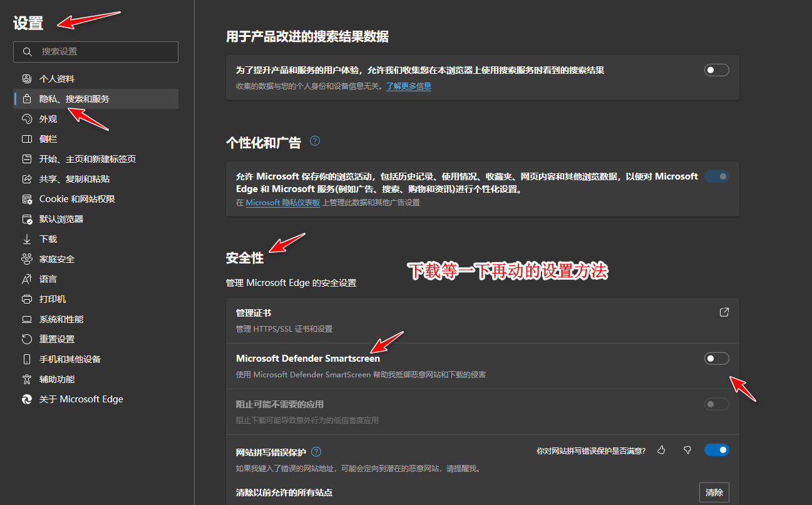
Task: Click the 下载 download arrow icon
Action: pyautogui.click(x=26, y=239)
